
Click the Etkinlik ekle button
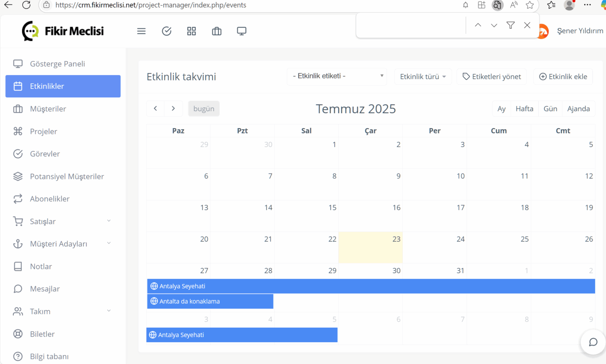click(563, 76)
